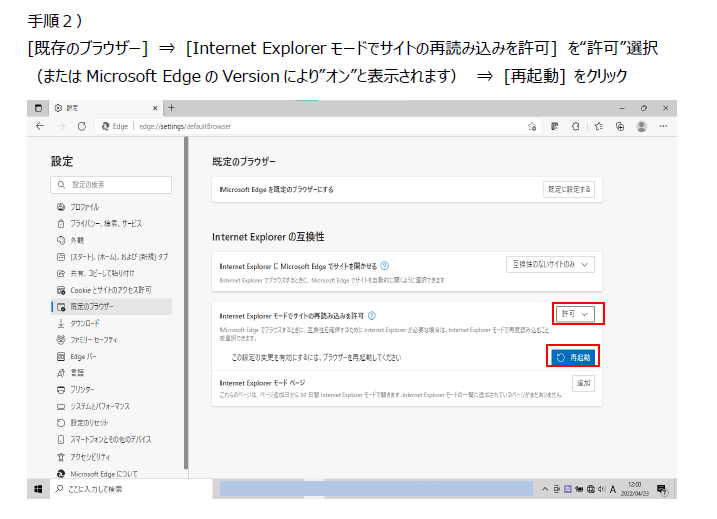Click the back navigation arrow
This screenshot has height=519, width=717.
[x=40, y=126]
